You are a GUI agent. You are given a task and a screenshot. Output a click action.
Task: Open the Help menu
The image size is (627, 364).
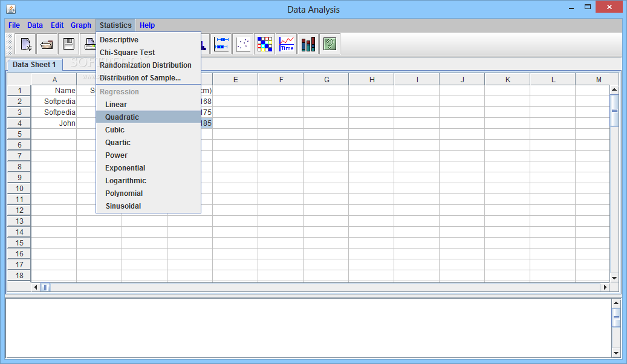pos(147,25)
